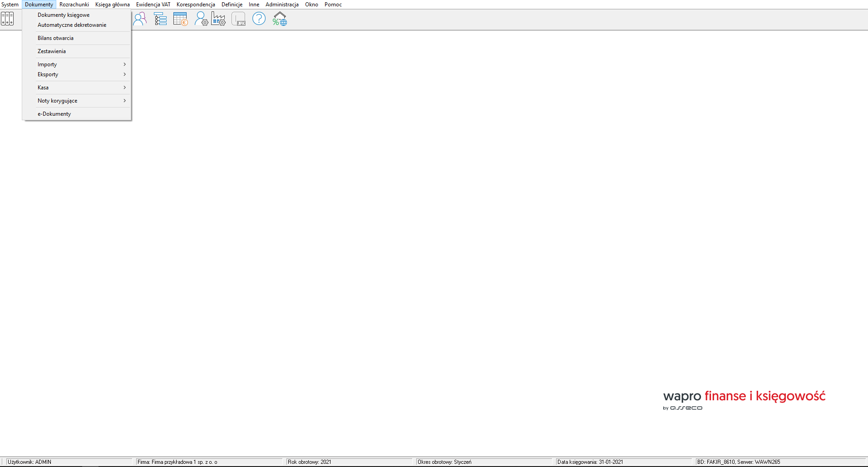Click the table with euro coin icon

click(x=180, y=19)
